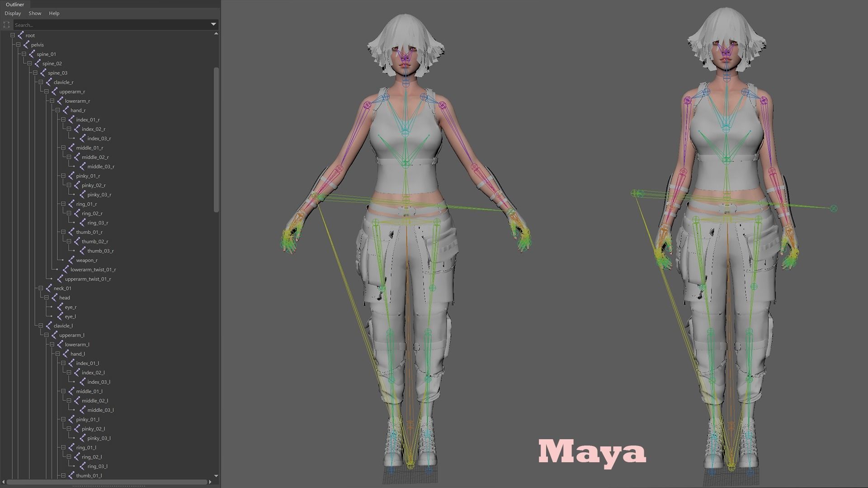868x488 pixels.
Task: Collapse the root node
Action: coord(13,35)
